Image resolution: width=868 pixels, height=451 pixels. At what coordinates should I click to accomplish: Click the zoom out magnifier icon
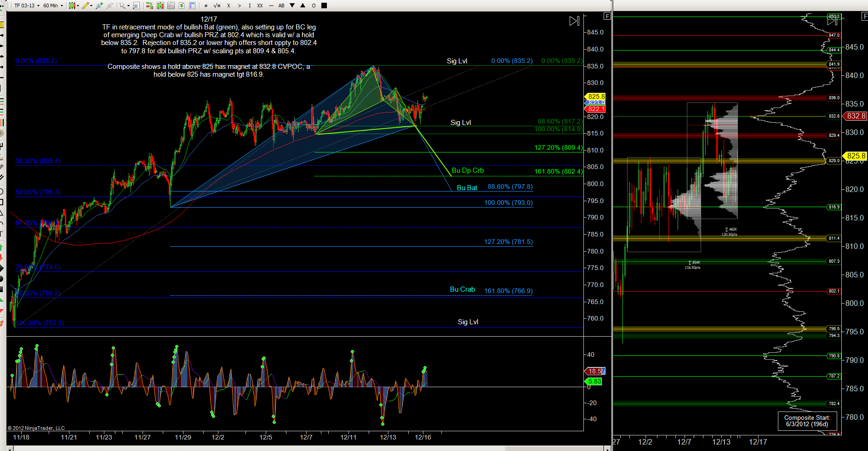(x=109, y=6)
